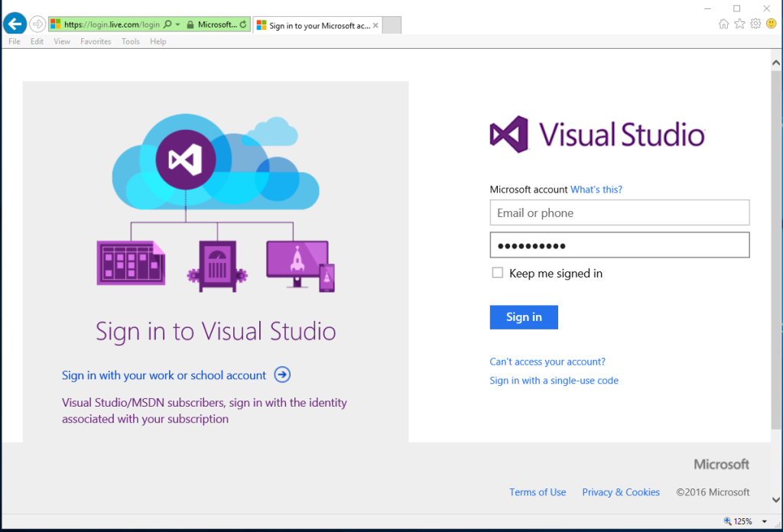This screenshot has height=532, width=783.
Task: Open the Privacy & Cookies link
Action: (x=621, y=491)
